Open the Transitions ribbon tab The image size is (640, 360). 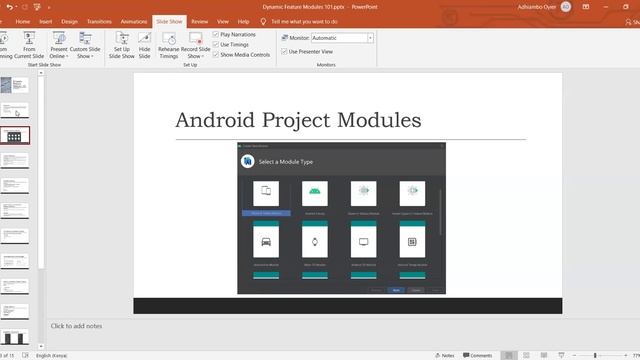coord(99,21)
